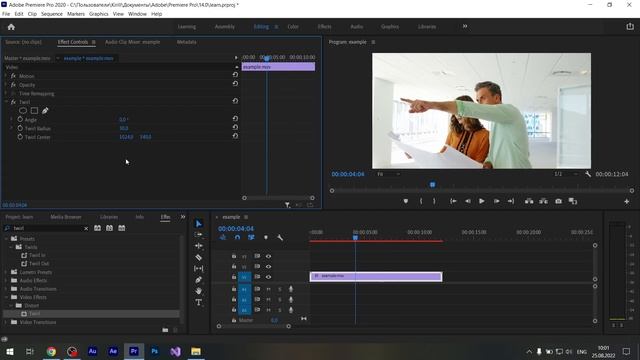
Task: Open the timeline display settings wrench
Action: coord(280,238)
